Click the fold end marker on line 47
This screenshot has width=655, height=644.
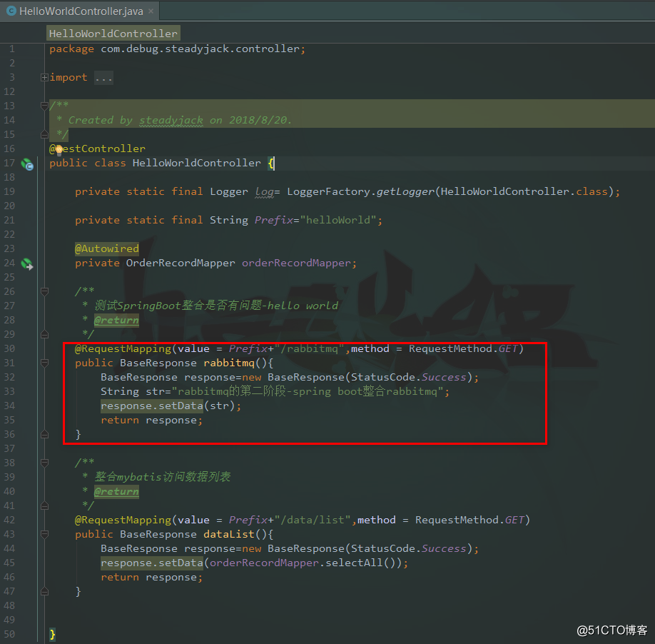pos(44,591)
